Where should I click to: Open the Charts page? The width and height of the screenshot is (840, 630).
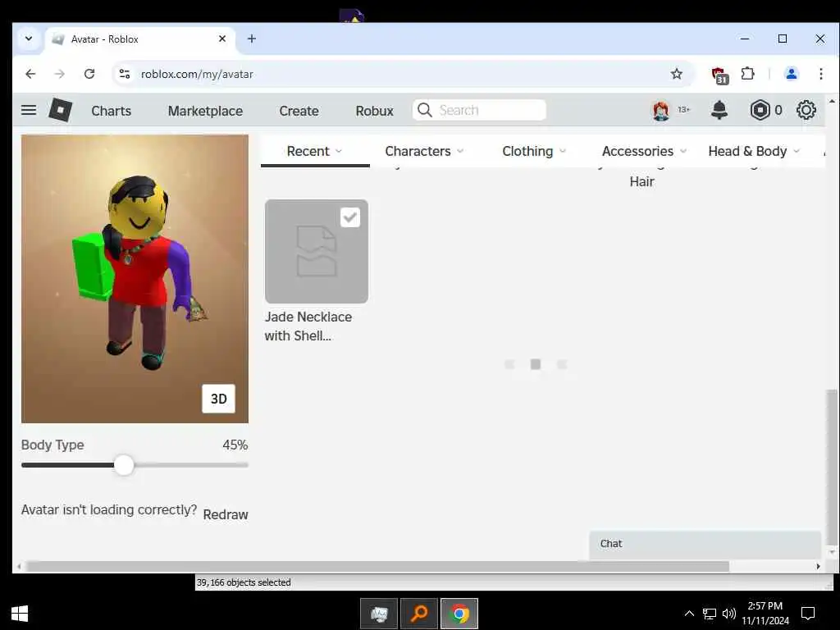tap(111, 111)
